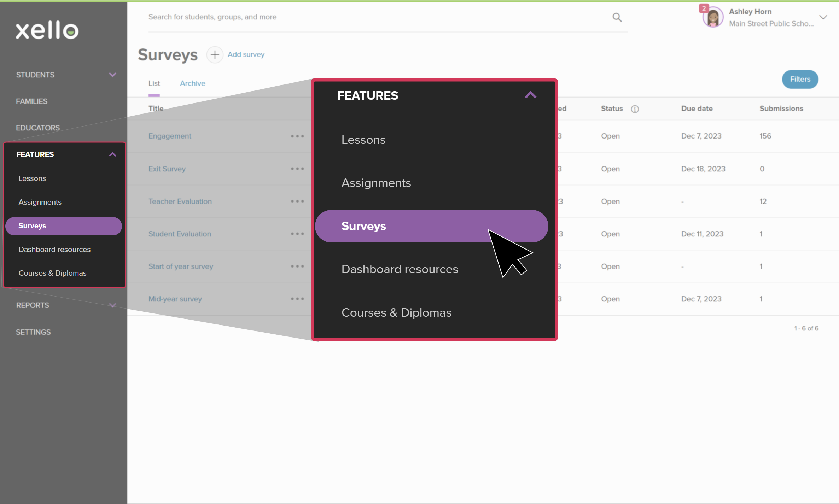Click the blue Filters button
The height and width of the screenshot is (504, 839).
(800, 79)
